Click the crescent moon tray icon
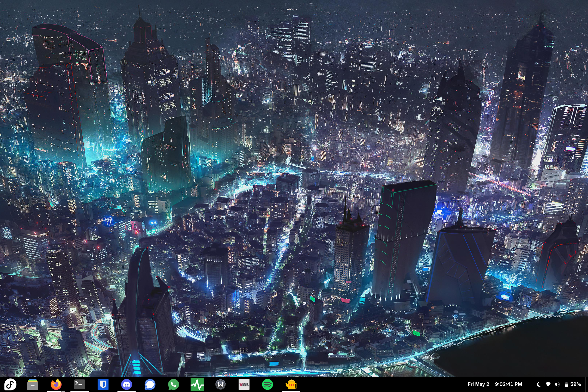The width and height of the screenshot is (588, 392). [538, 384]
